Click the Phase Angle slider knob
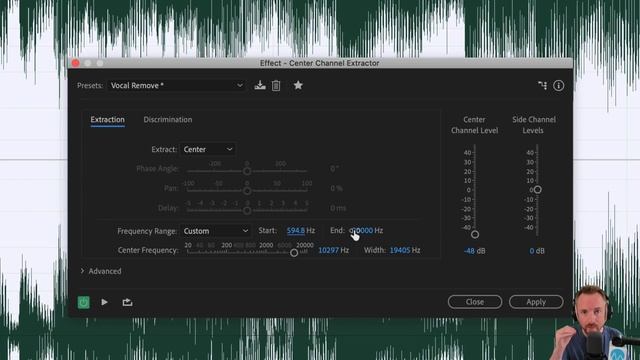Image resolution: width=640 pixels, height=360 pixels. [247, 171]
